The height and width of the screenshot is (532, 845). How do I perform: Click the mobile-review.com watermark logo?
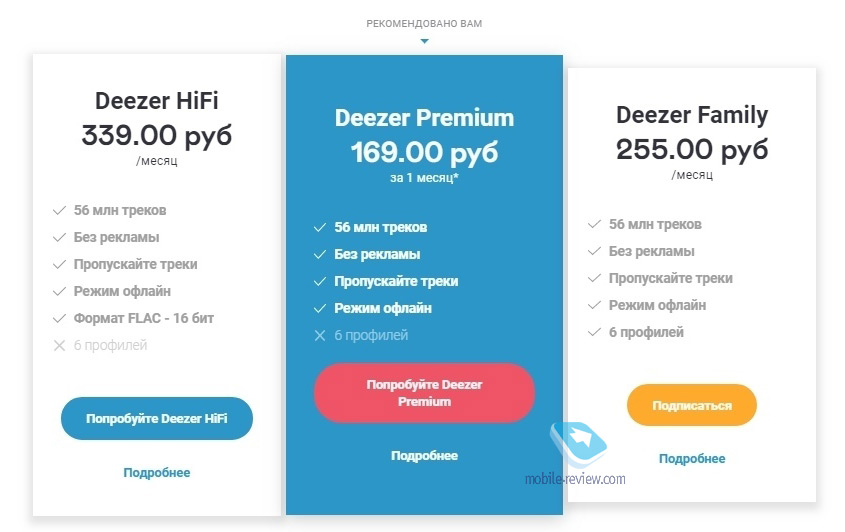[x=576, y=454]
